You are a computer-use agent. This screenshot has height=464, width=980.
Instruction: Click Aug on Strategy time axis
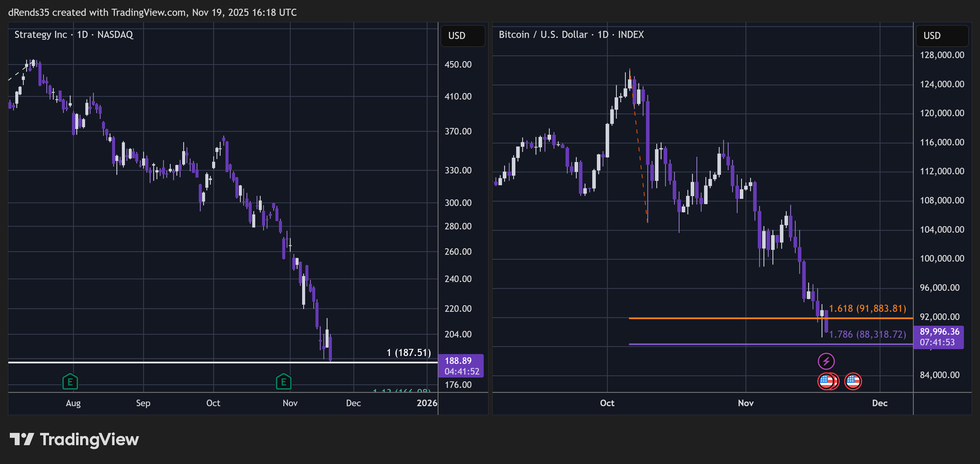pos(73,403)
